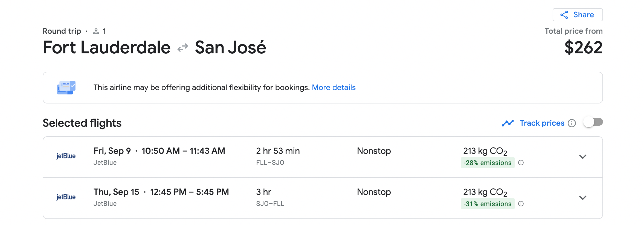
Task: Click the JetBlue logo on the Sep 15 flight
Action: [66, 197]
